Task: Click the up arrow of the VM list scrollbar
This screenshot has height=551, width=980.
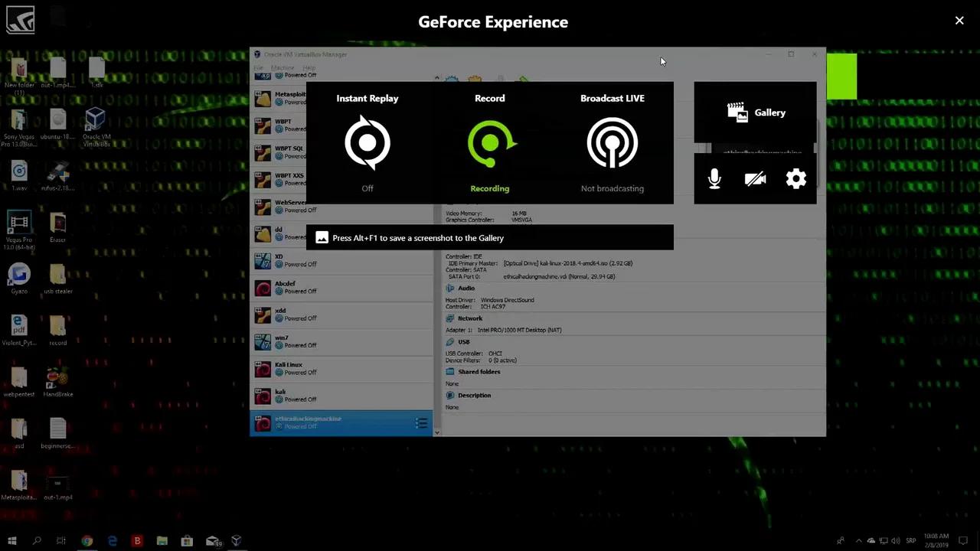Action: coord(437,78)
